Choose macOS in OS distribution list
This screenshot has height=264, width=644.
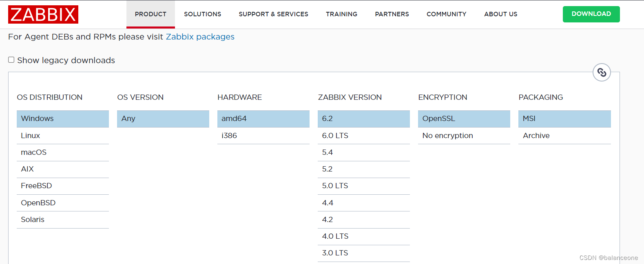pos(62,152)
